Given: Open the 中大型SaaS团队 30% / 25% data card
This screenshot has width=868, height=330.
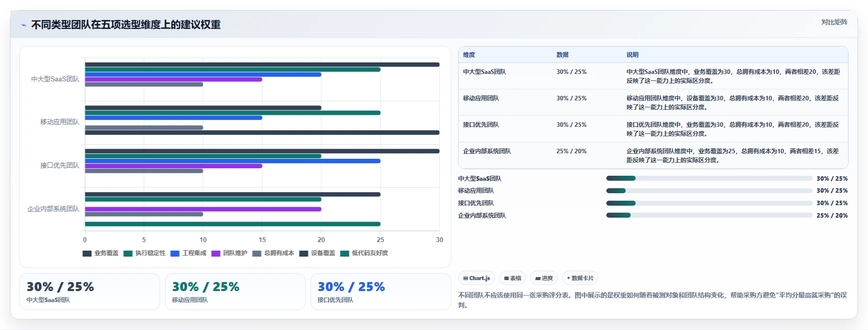Looking at the screenshot, I should point(90,292).
